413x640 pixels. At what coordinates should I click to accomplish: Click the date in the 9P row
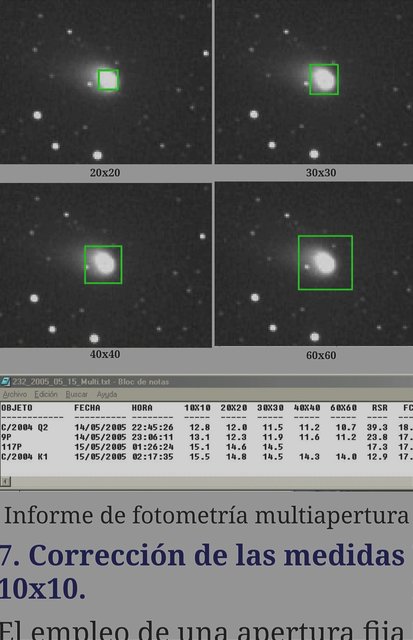click(x=100, y=437)
